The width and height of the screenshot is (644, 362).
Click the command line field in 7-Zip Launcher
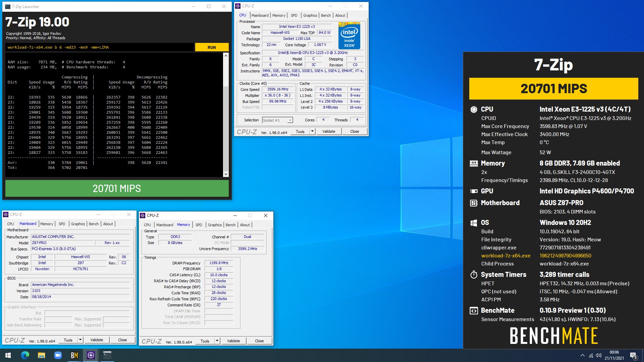tap(100, 47)
